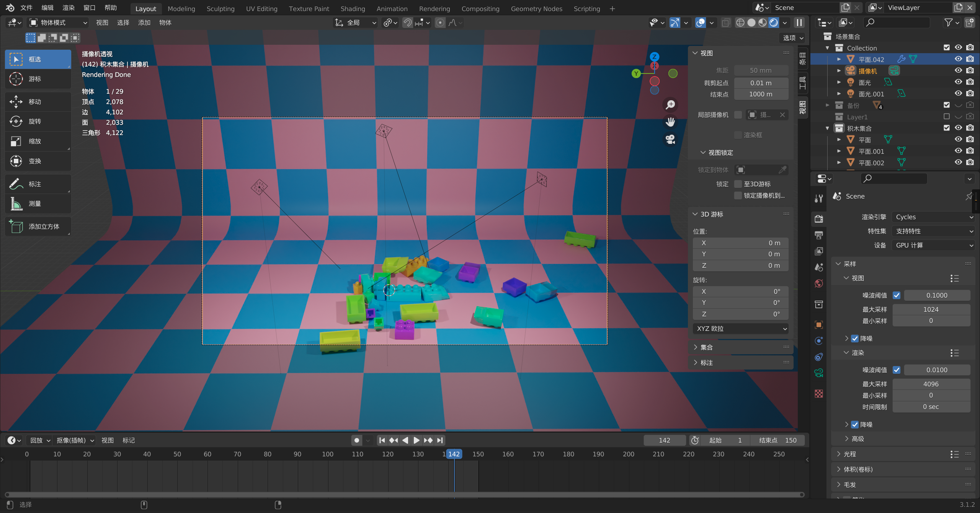Open the Texture properties checker icon
The image size is (980, 513).
pos(819,394)
